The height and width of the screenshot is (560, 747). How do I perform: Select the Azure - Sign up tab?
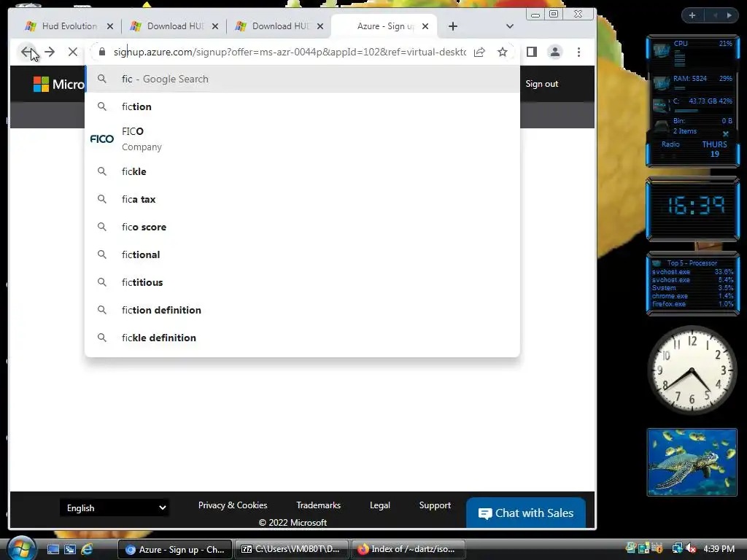(x=384, y=26)
